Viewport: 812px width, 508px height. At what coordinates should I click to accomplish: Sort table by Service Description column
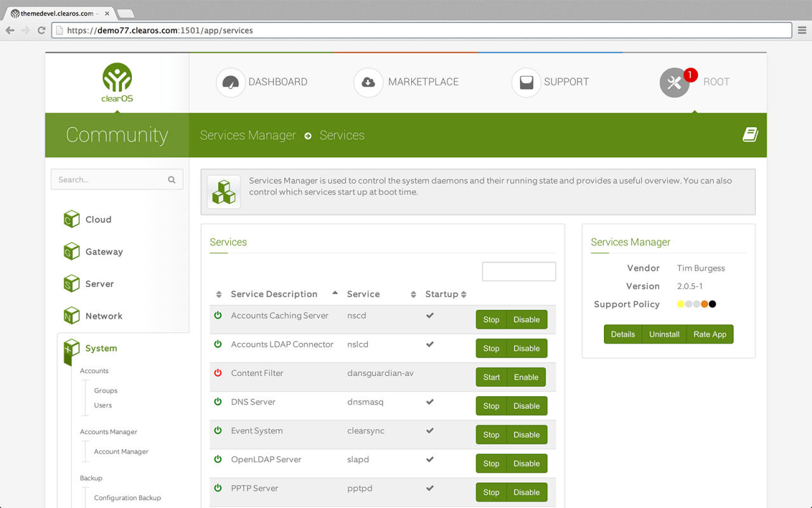(x=274, y=294)
